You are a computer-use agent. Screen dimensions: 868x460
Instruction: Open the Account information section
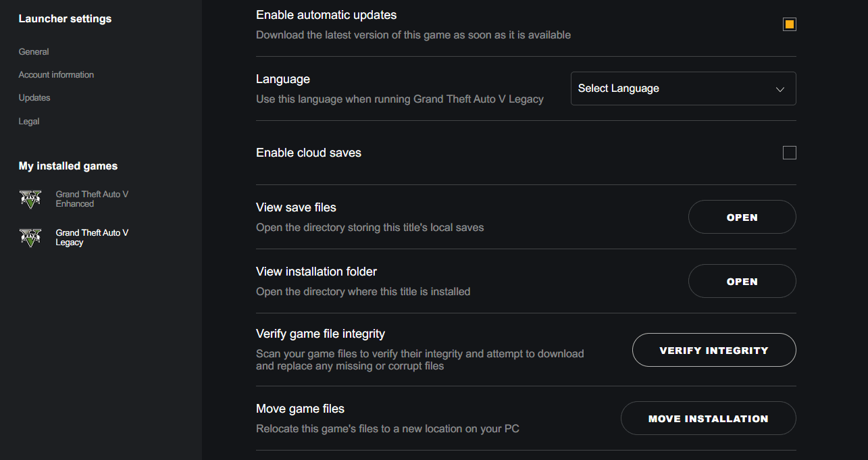click(56, 75)
